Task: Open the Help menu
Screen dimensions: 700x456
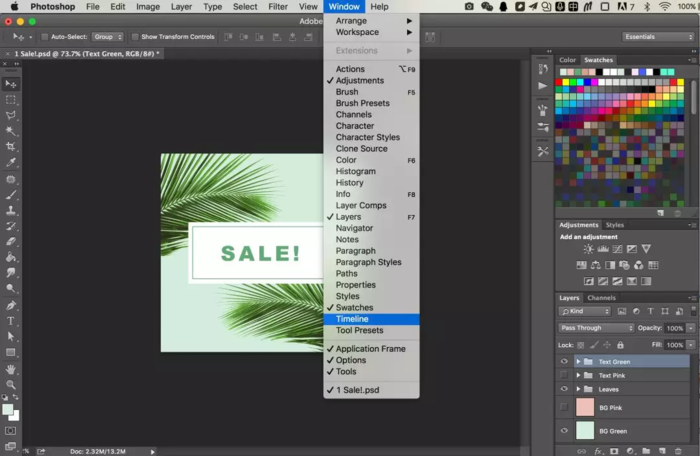Action: click(379, 7)
